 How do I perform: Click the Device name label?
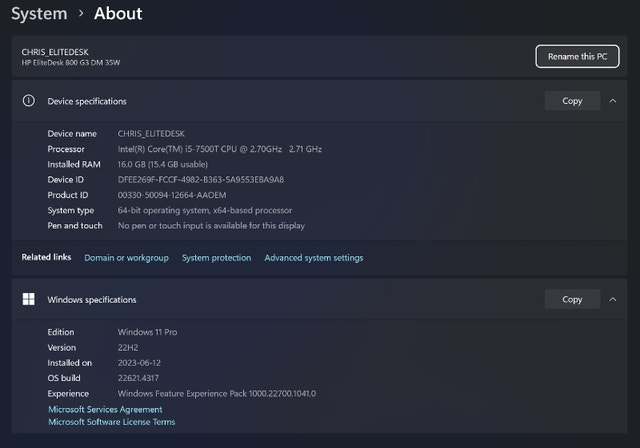(72, 134)
